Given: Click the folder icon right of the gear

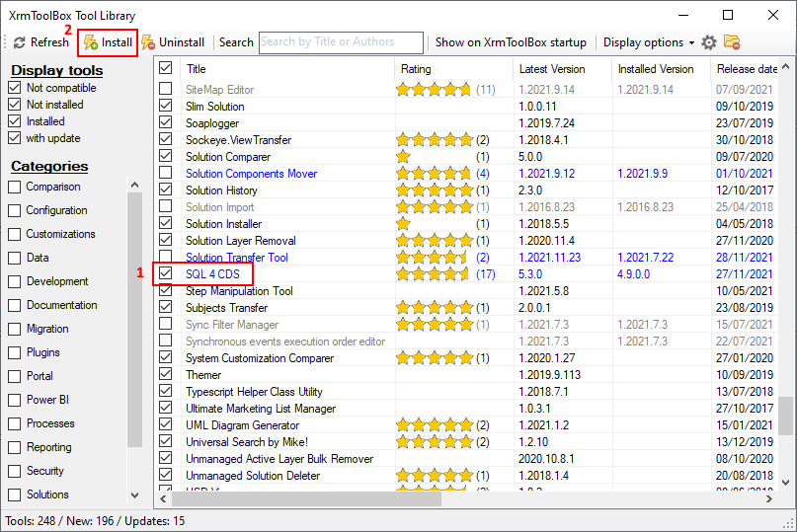Looking at the screenshot, I should pos(732,42).
